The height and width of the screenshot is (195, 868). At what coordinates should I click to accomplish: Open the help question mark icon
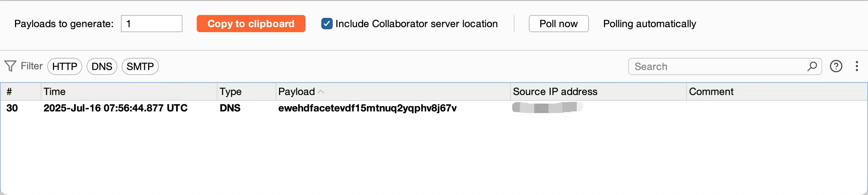pyautogui.click(x=836, y=66)
